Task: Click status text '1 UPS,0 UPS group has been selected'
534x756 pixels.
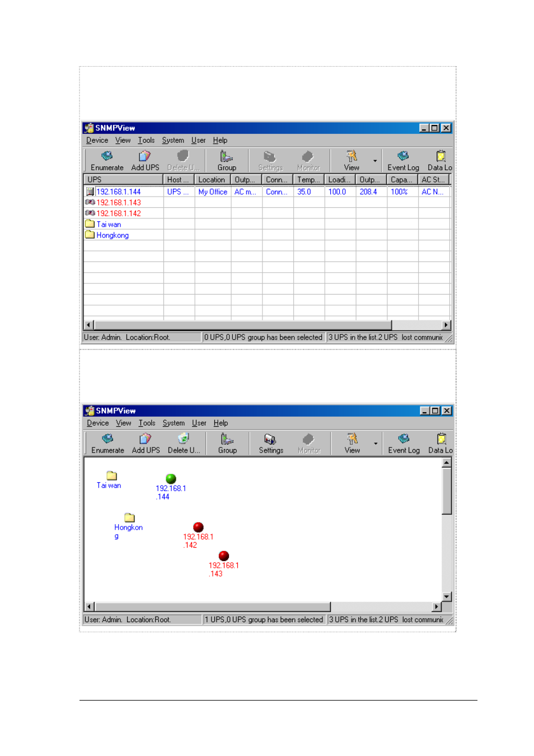Action: point(264,619)
